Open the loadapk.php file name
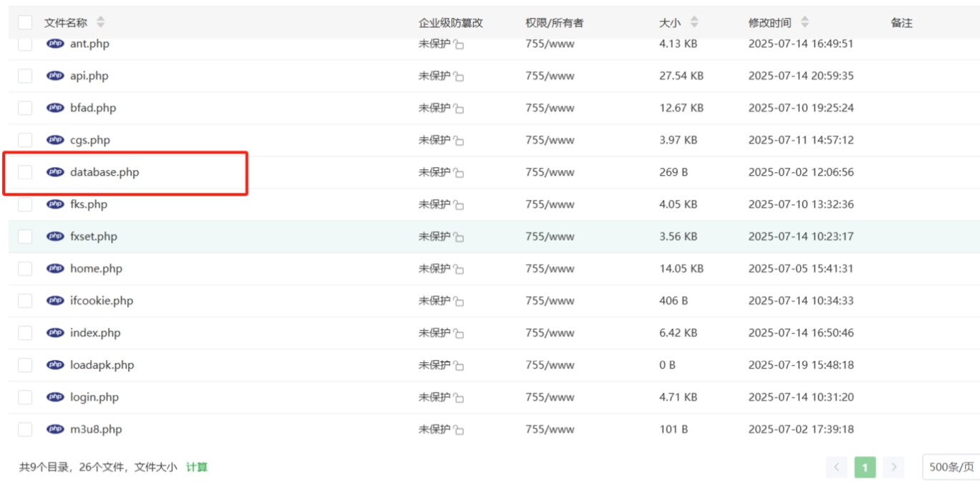980x489 pixels. coord(102,365)
